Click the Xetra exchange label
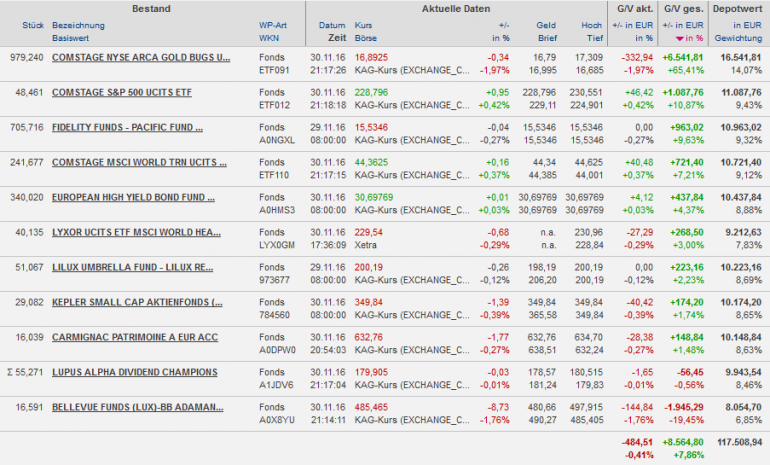 pyautogui.click(x=366, y=245)
